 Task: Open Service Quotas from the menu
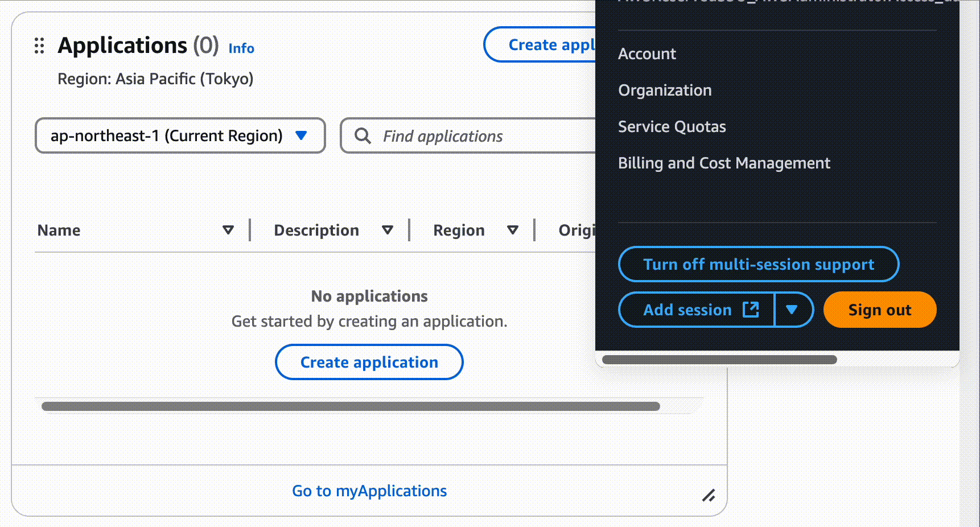click(672, 127)
